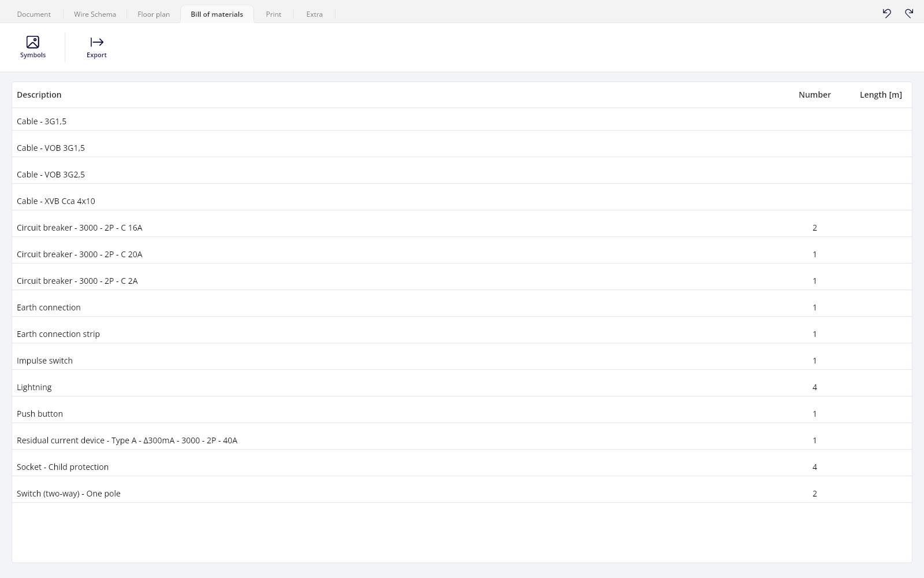Open the Symbols image icon
This screenshot has width=924, height=578.
[33, 42]
